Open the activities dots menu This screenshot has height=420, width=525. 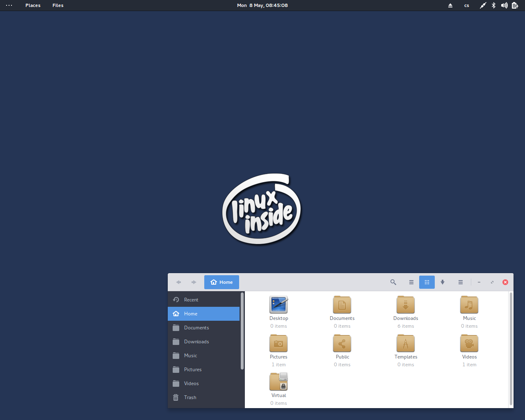(9, 5)
